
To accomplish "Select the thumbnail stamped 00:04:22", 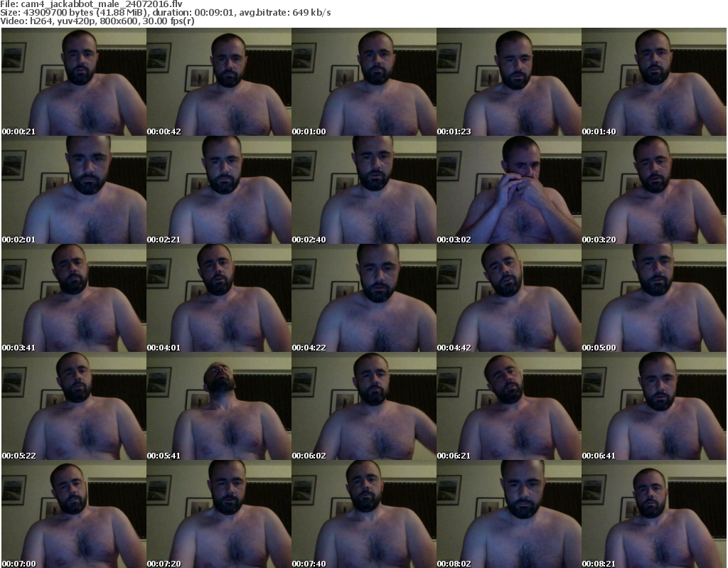I will pyautogui.click(x=364, y=298).
